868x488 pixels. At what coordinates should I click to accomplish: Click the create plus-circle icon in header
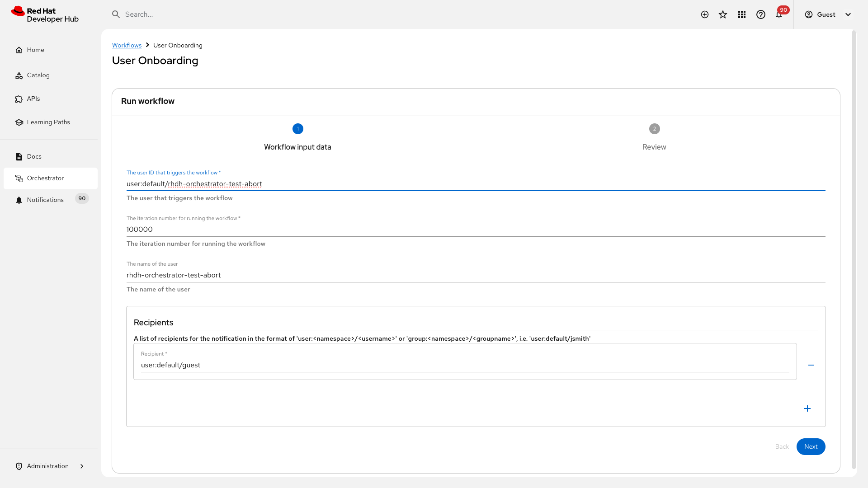point(704,14)
